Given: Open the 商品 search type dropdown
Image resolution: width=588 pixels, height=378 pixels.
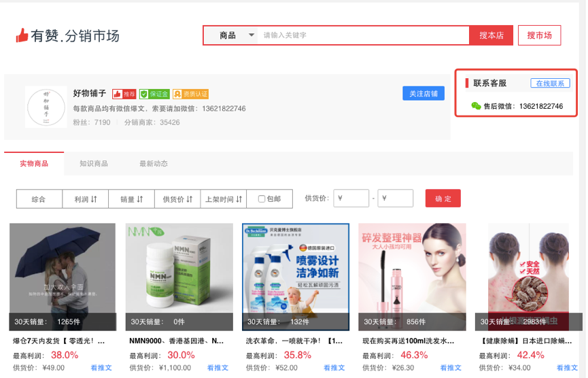Looking at the screenshot, I should (x=231, y=35).
